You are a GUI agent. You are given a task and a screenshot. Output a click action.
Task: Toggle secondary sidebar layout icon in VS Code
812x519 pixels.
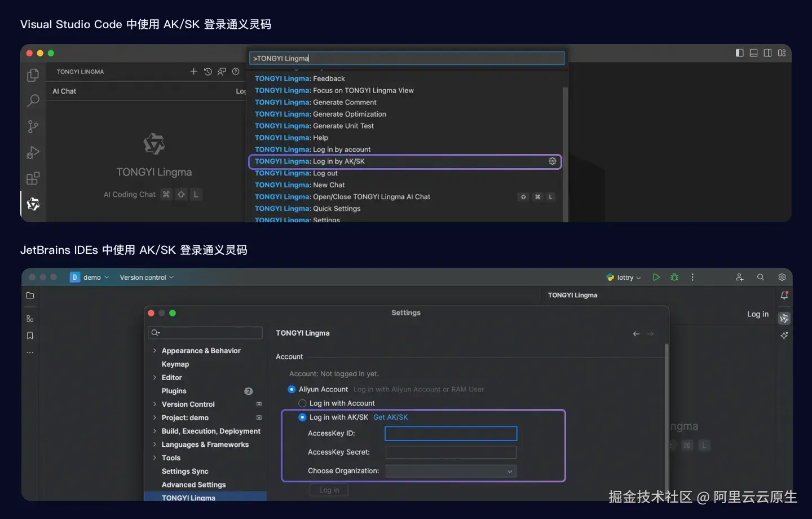[767, 53]
